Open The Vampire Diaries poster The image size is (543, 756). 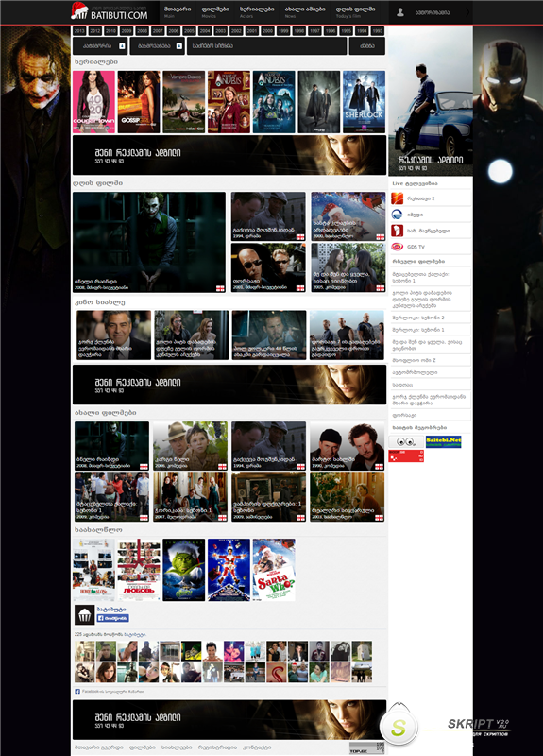coord(184,102)
